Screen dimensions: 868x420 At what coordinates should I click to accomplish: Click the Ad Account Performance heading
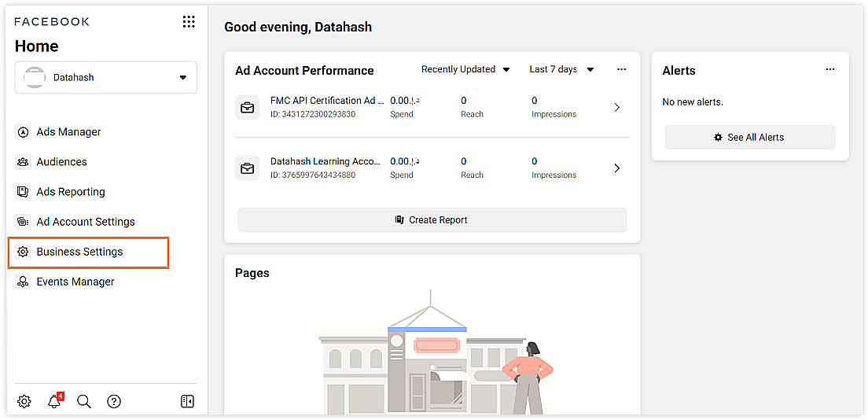coord(304,70)
